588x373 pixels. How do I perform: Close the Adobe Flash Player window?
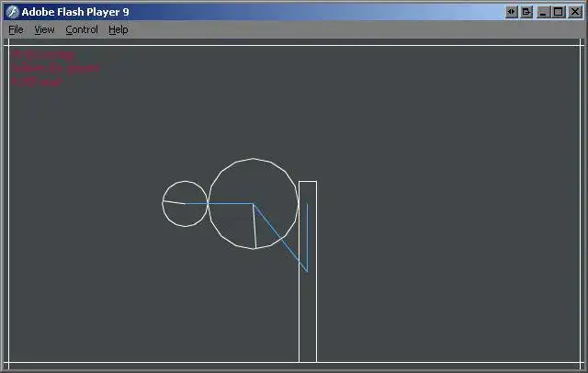point(575,12)
